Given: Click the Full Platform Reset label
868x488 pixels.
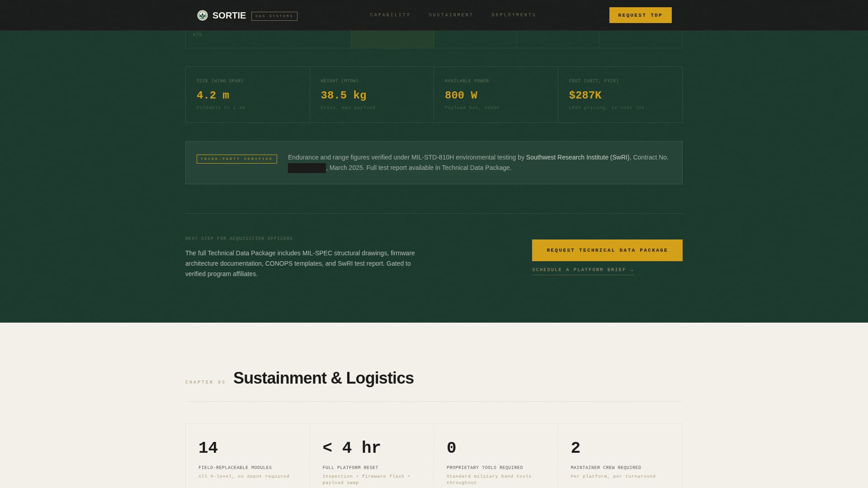Looking at the screenshot, I should pos(350,468).
